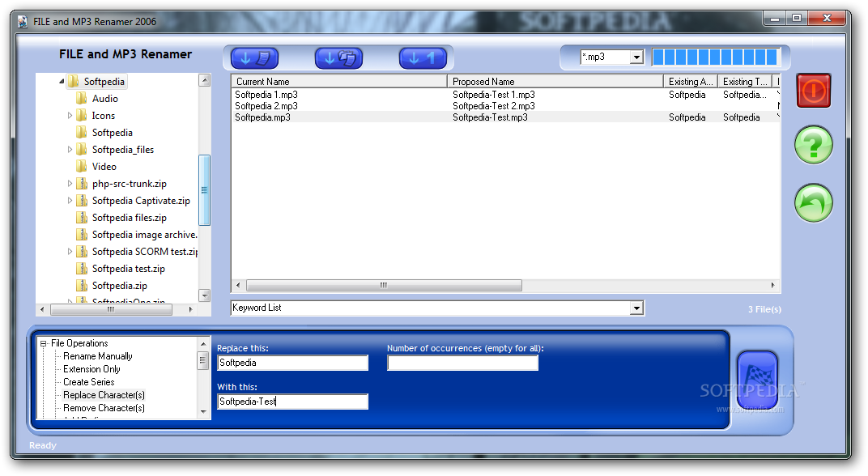Expand the php-src-trunk.zip node

70,184
